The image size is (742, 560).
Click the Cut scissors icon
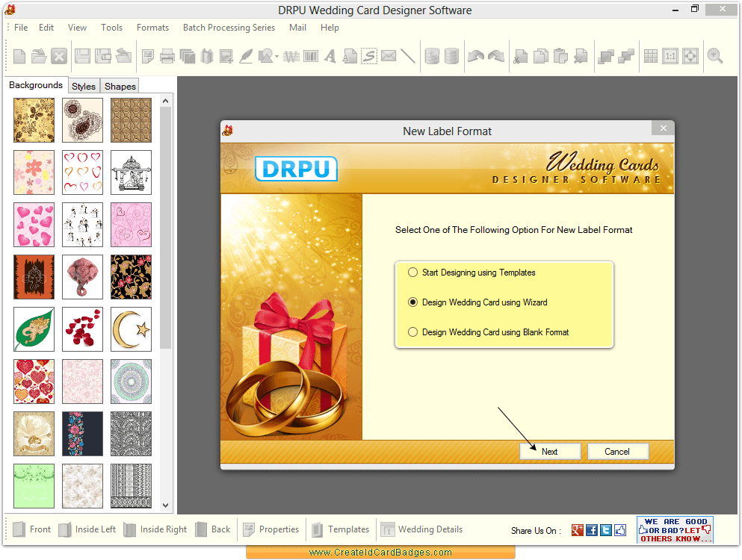pyautogui.click(x=521, y=56)
